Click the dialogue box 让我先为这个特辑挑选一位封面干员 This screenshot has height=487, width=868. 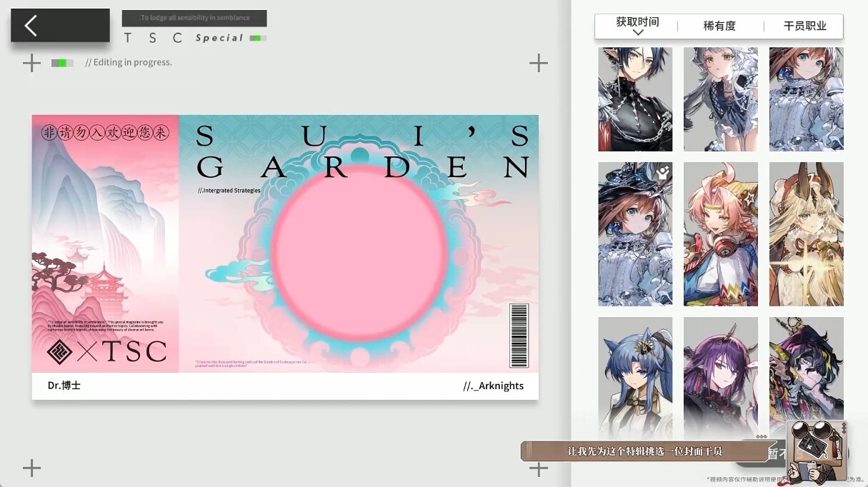(x=644, y=451)
